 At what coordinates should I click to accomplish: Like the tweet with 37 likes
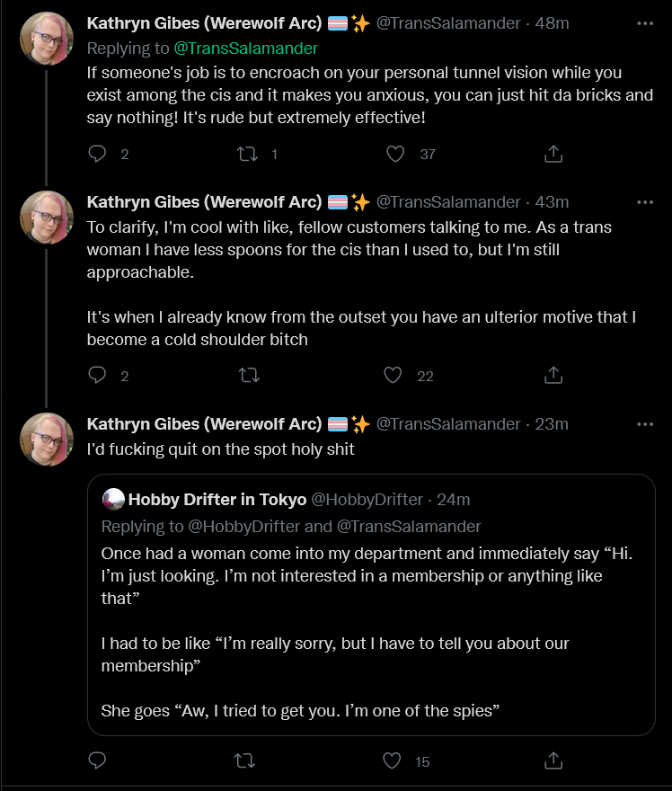tap(395, 154)
